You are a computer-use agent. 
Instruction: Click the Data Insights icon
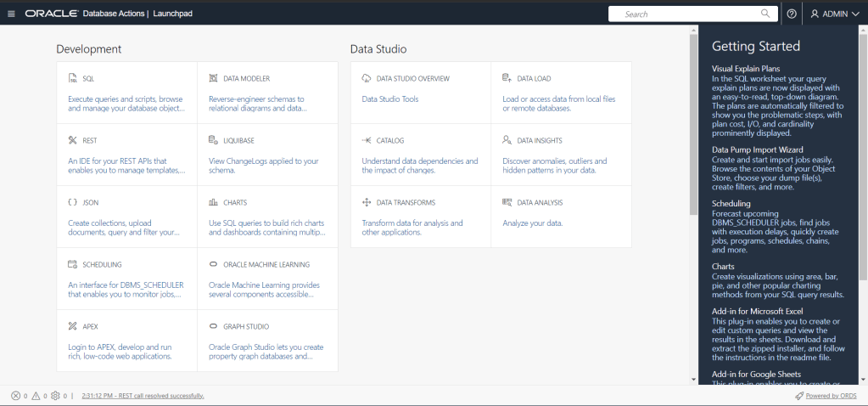[507, 140]
